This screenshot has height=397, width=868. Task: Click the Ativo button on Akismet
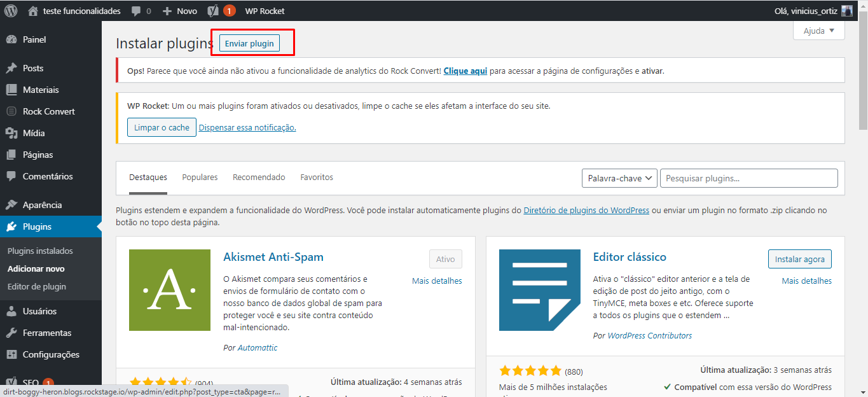(446, 259)
